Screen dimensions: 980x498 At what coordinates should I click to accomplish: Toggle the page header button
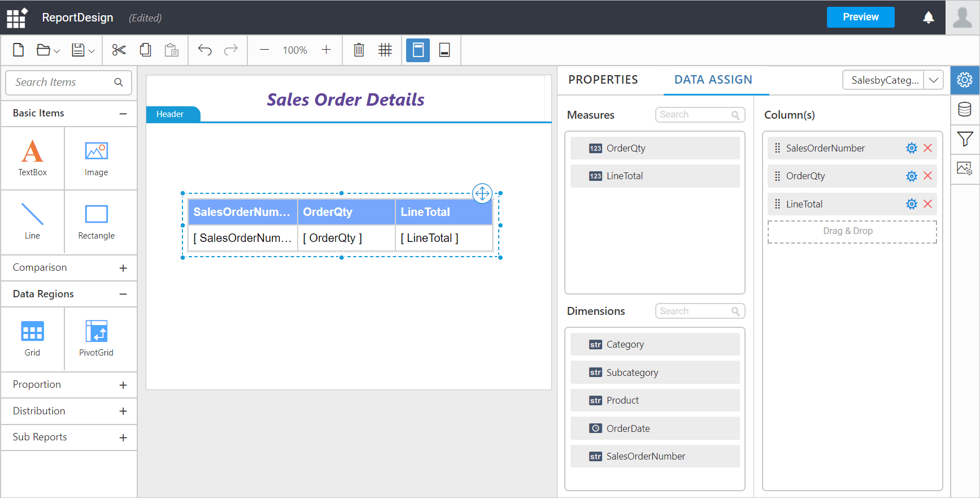(x=418, y=50)
